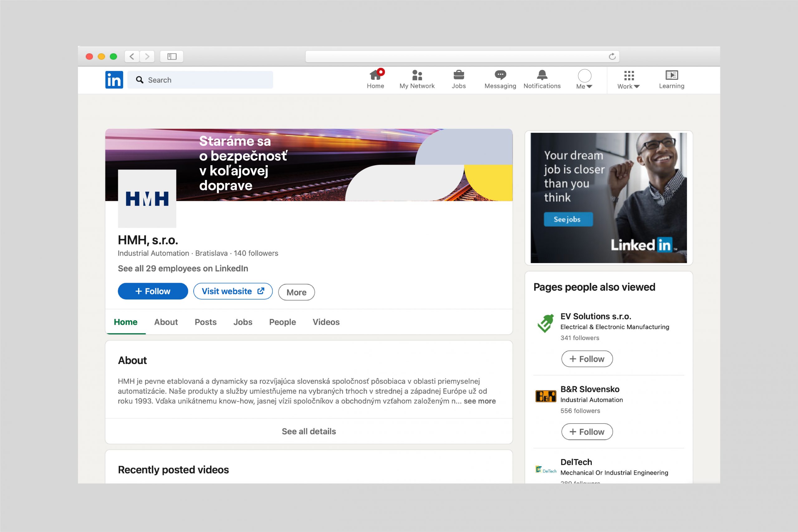Follow EV Solutions s.r.o. page
This screenshot has width=798, height=532.
pyautogui.click(x=587, y=359)
